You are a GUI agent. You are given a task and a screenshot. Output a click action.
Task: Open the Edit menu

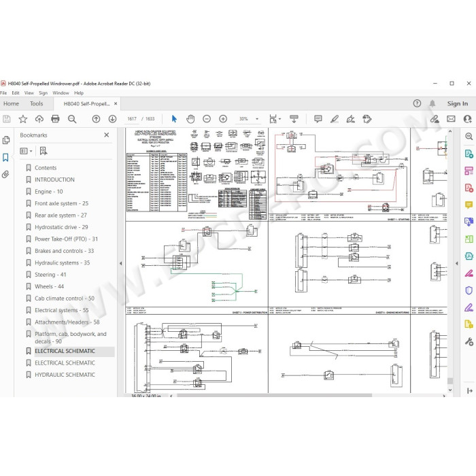[16, 93]
